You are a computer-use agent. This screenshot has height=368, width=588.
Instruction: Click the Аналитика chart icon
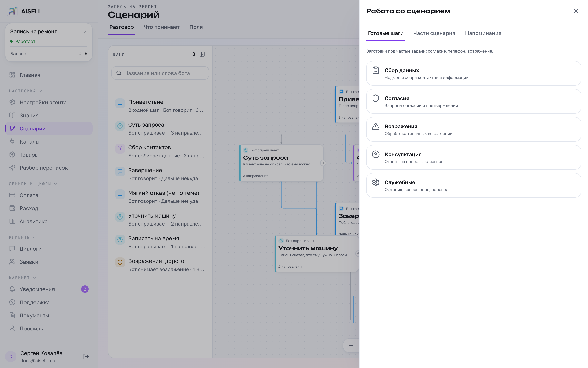pyautogui.click(x=12, y=221)
